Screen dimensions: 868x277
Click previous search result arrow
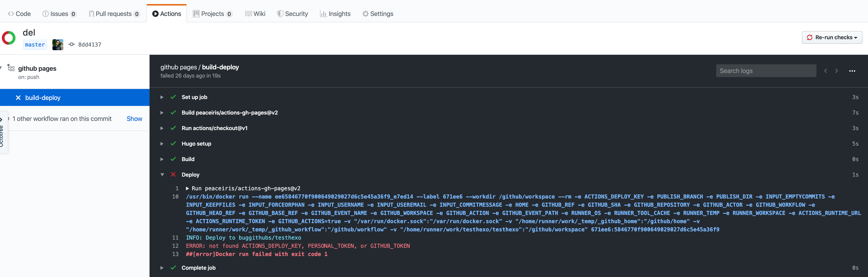826,71
